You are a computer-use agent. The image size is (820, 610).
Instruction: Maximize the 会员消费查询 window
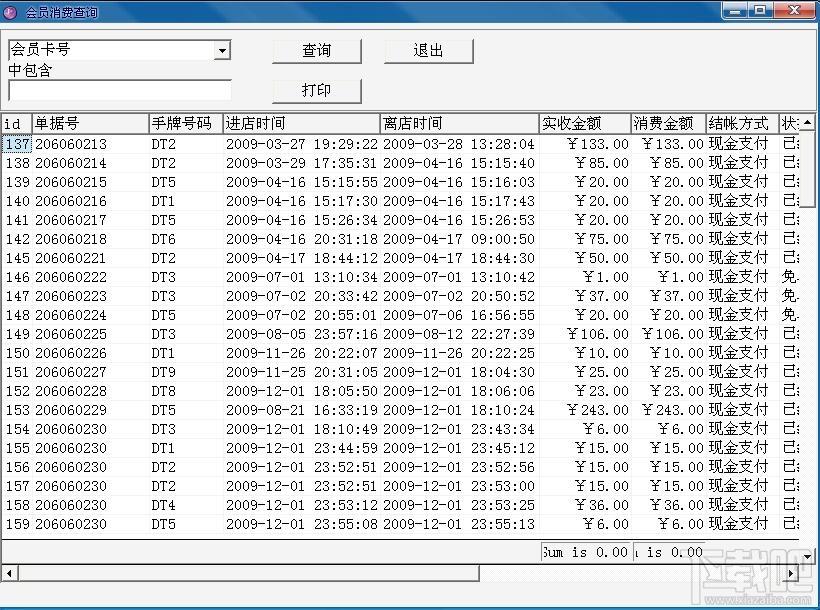point(760,11)
